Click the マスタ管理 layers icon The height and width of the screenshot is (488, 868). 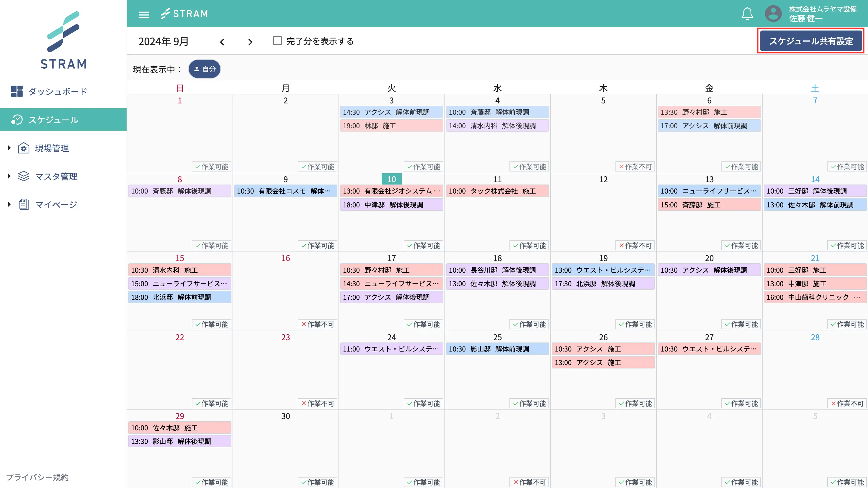pos(23,176)
